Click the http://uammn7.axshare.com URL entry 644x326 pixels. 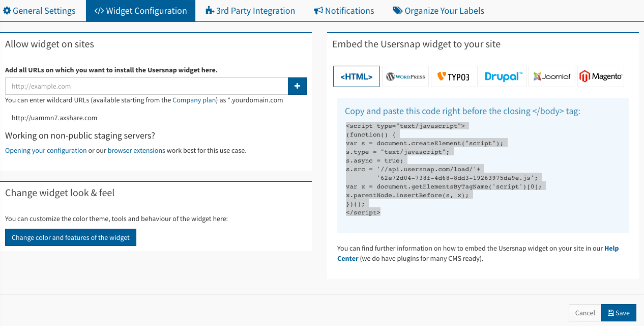point(54,118)
